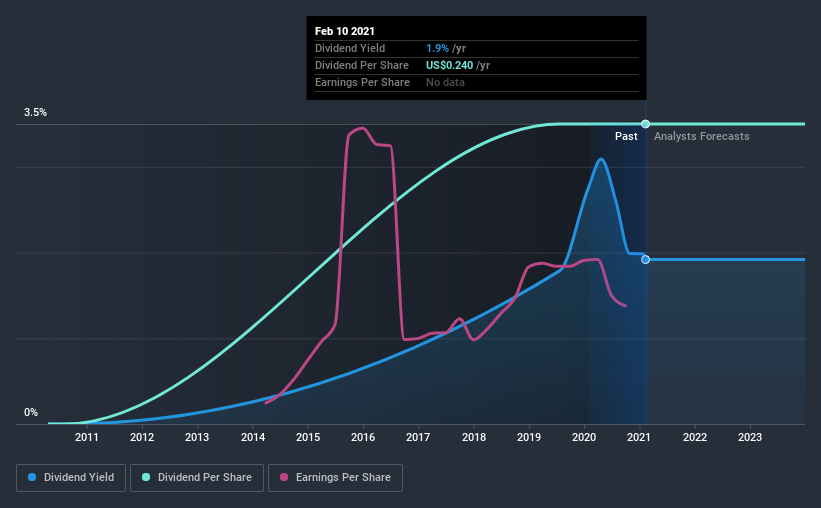The image size is (821, 508).
Task: Click the 2021 year label on the axis
Action: tap(639, 437)
